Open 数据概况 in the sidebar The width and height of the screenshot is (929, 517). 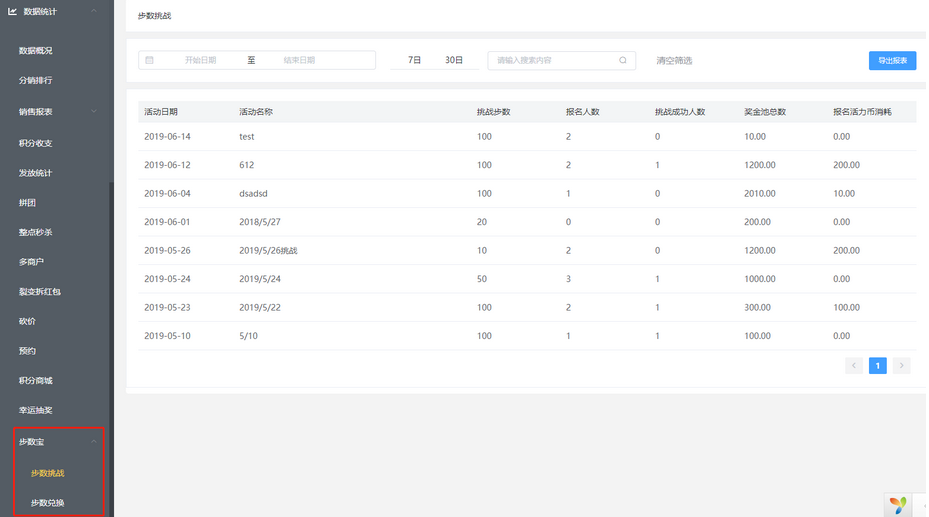tap(36, 50)
